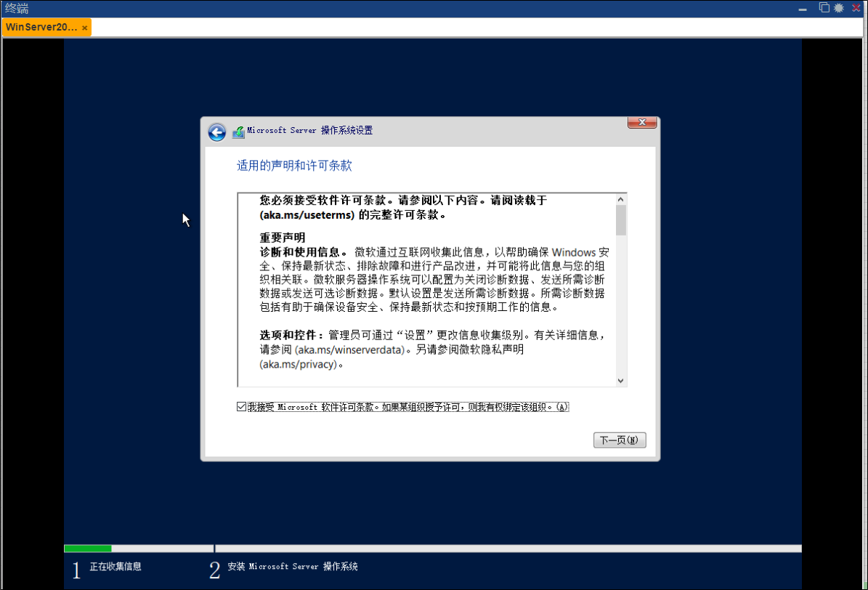The height and width of the screenshot is (590, 868).
Task: Click the 终端 title text
Action: click(17, 8)
